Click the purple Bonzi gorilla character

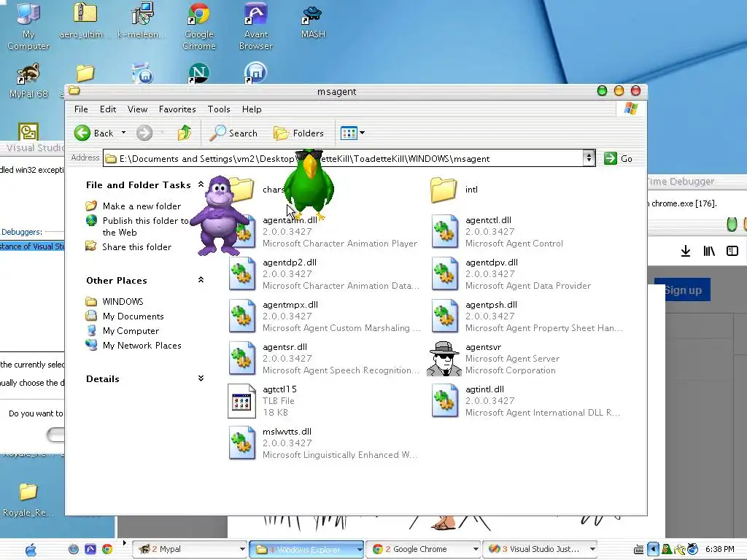coord(219,215)
